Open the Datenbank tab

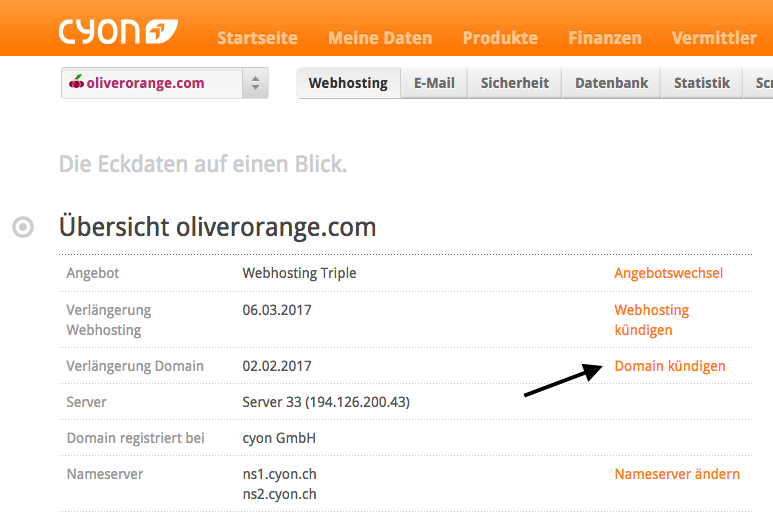coord(611,83)
